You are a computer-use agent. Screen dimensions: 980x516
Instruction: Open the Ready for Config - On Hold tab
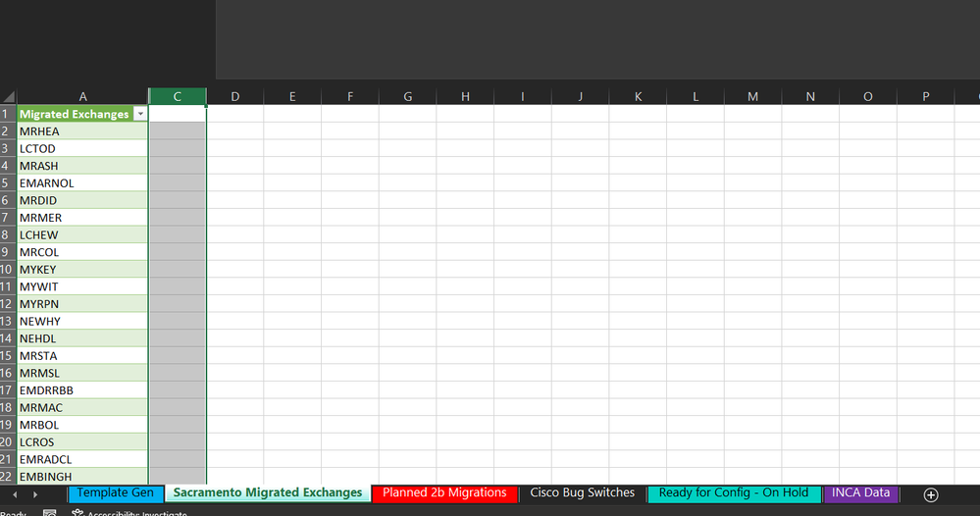[x=733, y=492]
